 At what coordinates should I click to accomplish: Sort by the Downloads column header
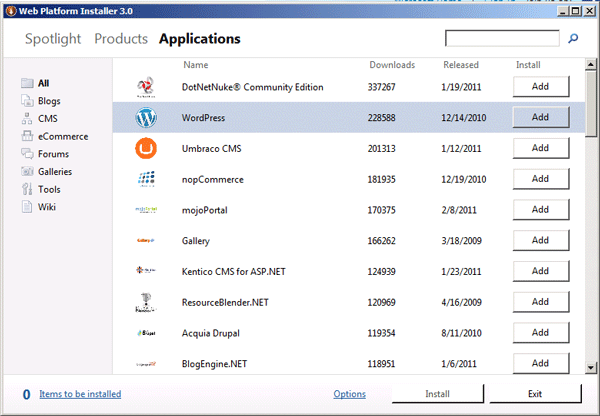(x=392, y=65)
